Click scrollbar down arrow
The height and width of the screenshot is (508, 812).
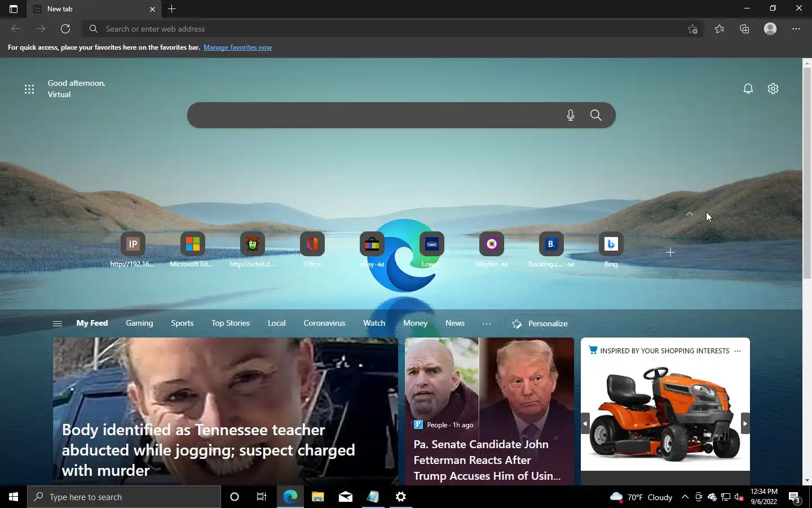(807, 480)
